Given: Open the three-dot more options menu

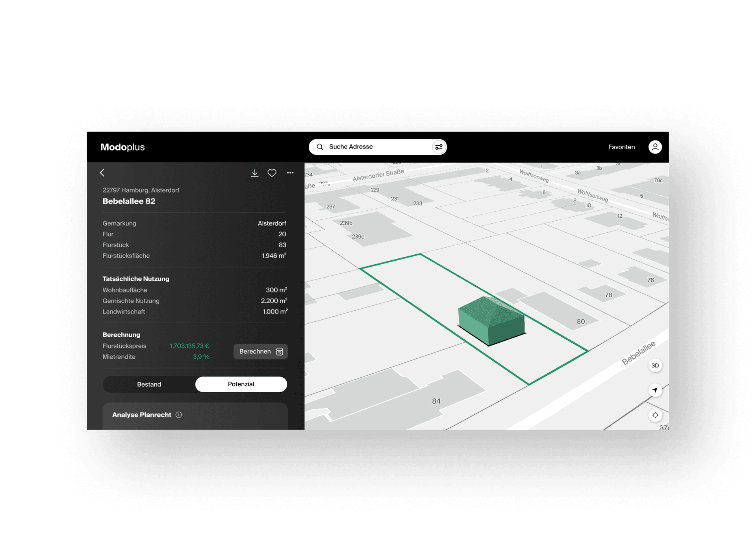Looking at the screenshot, I should [290, 173].
